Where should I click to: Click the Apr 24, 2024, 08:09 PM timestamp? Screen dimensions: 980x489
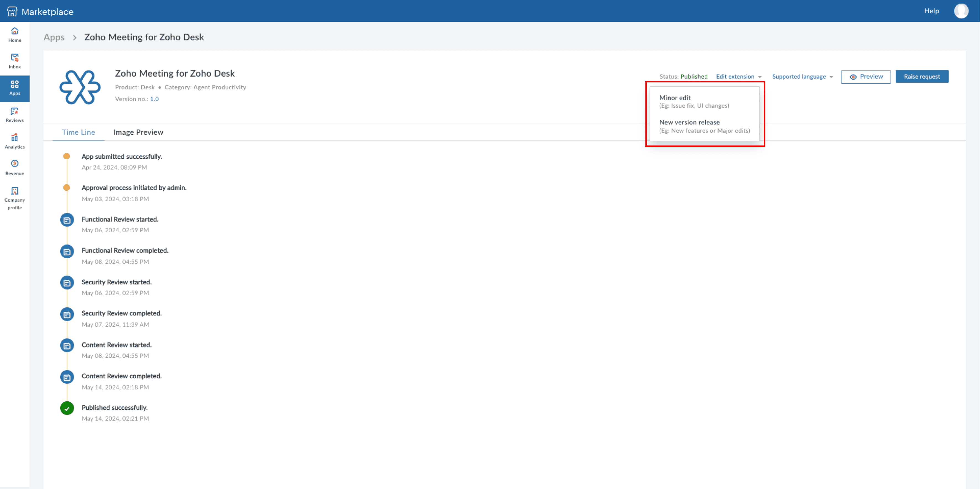tap(114, 167)
